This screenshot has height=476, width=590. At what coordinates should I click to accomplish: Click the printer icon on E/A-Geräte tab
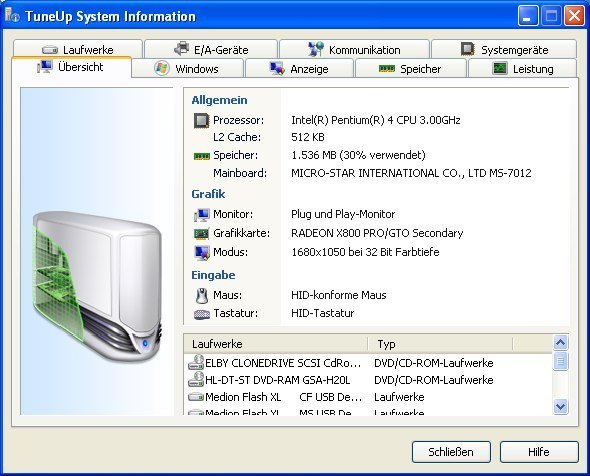pyautogui.click(x=182, y=49)
